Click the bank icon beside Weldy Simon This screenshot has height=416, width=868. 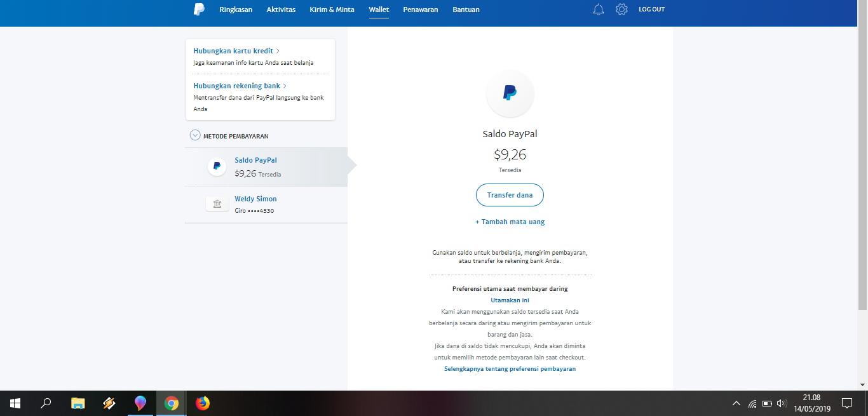pos(217,204)
